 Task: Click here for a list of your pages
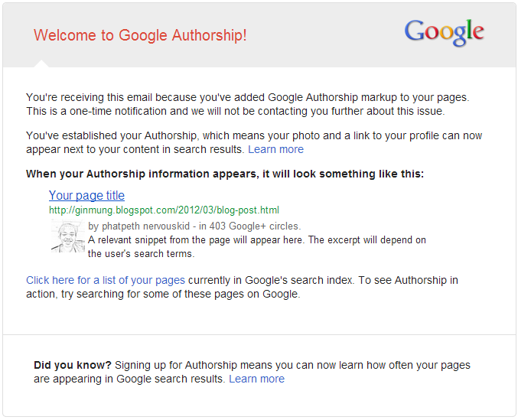106,280
